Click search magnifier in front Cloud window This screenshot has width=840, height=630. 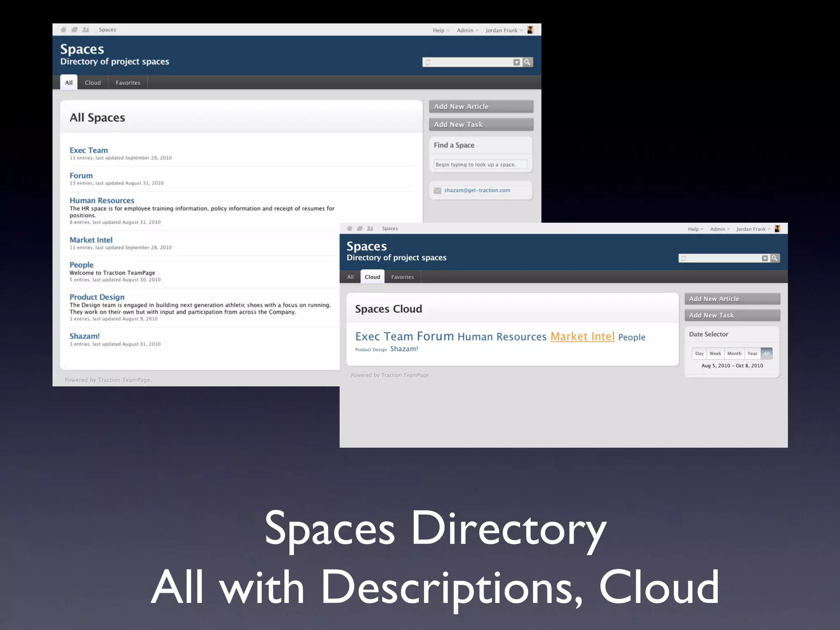(774, 258)
